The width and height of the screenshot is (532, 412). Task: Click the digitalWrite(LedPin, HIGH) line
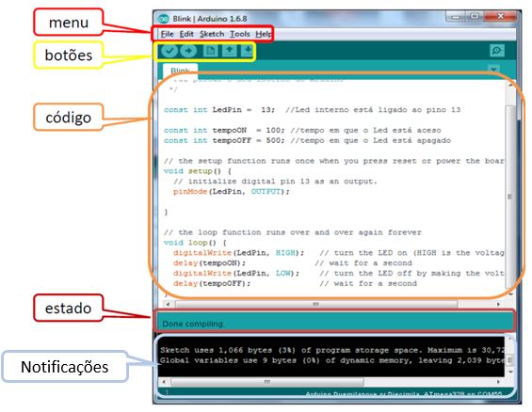[338, 253]
